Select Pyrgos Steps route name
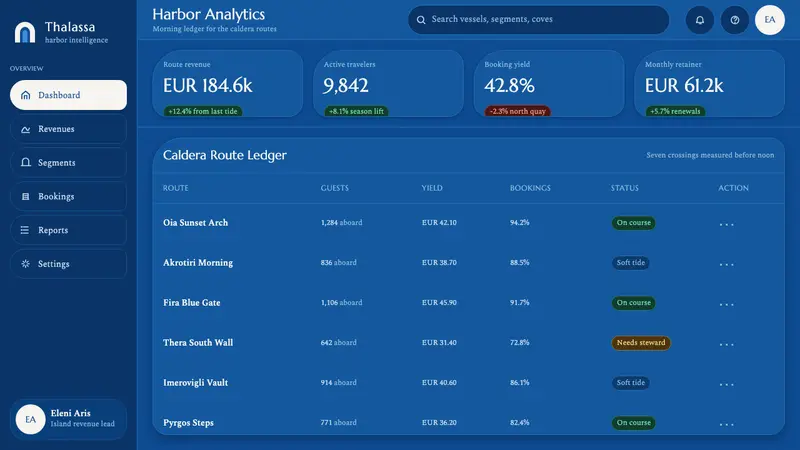Image resolution: width=800 pixels, height=450 pixels. [x=188, y=423]
